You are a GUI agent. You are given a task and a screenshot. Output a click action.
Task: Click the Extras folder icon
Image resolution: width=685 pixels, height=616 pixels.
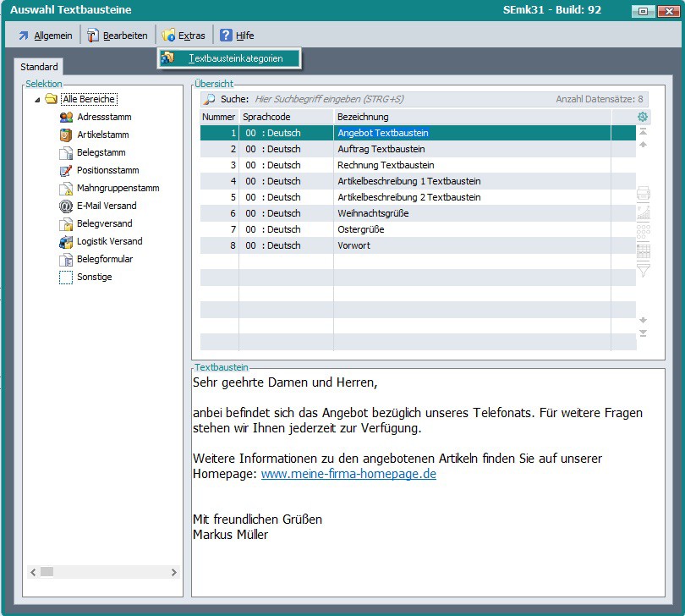tap(168, 36)
